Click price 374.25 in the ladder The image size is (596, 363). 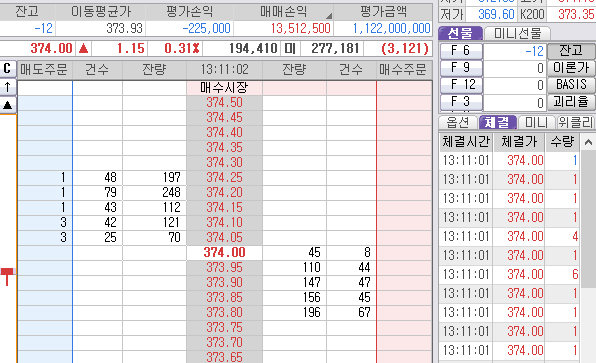[224, 178]
